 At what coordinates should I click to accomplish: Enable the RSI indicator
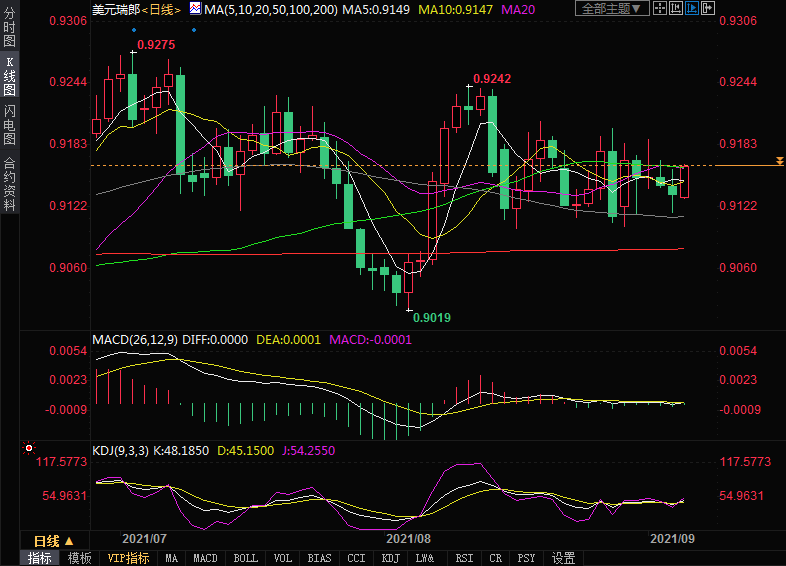[464, 558]
